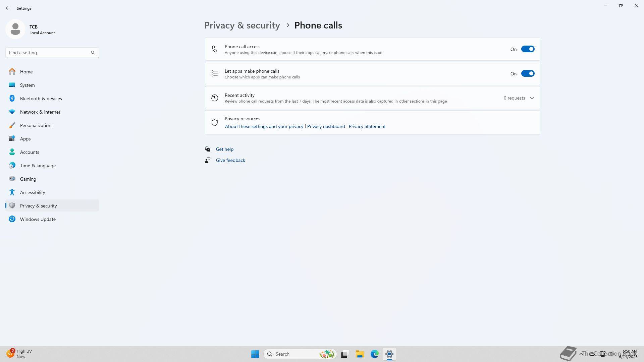The height and width of the screenshot is (362, 644).
Task: Open Accessibility settings
Action: tap(32, 192)
